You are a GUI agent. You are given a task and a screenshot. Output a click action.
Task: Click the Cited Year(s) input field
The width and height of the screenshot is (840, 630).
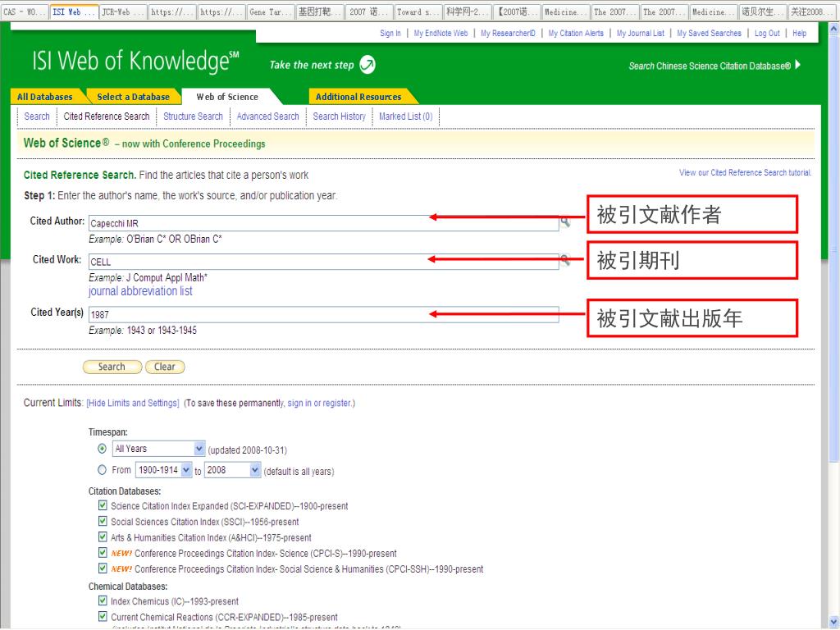pos(323,314)
